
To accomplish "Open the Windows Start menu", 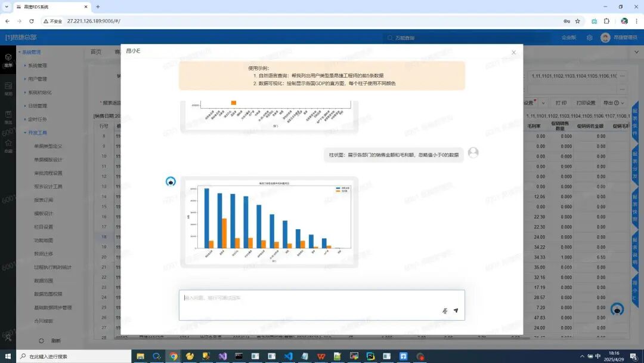I will 8,356.
